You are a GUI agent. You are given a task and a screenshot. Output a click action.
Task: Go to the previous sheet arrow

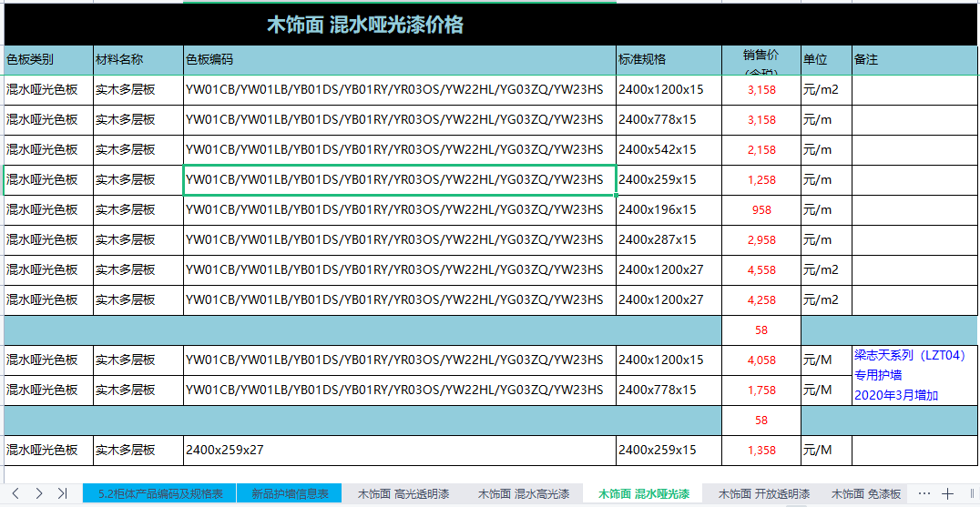(x=15, y=493)
